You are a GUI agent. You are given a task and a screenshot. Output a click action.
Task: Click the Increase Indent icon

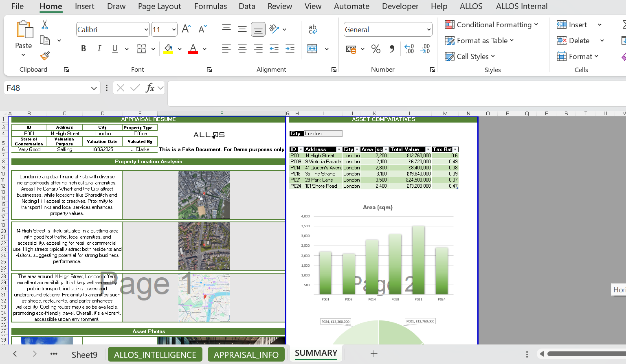point(290,49)
